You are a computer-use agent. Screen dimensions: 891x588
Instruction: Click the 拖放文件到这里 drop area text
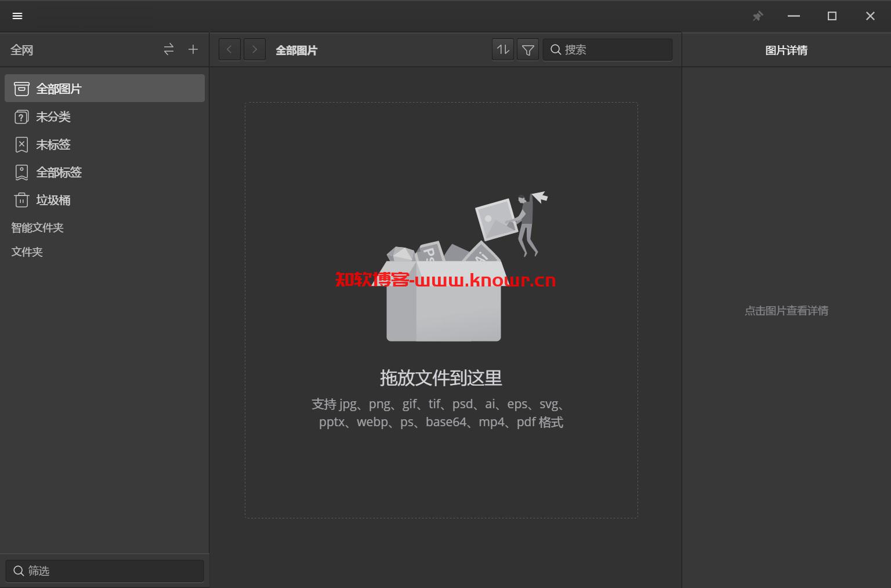(441, 378)
